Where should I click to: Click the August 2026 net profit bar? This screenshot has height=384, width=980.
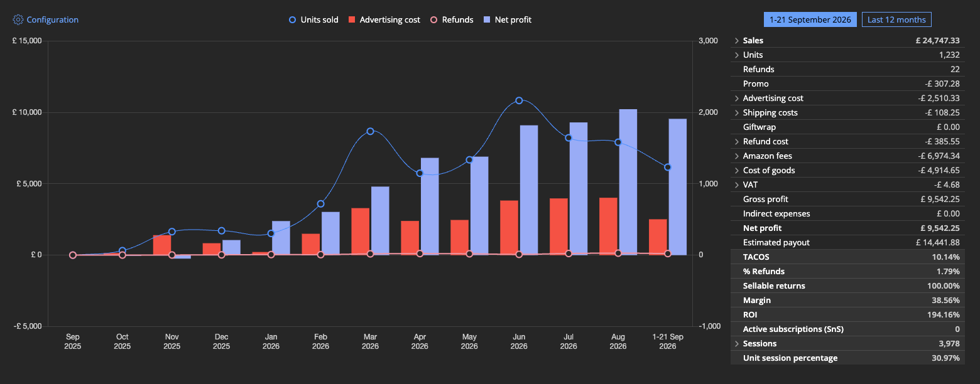tap(628, 182)
